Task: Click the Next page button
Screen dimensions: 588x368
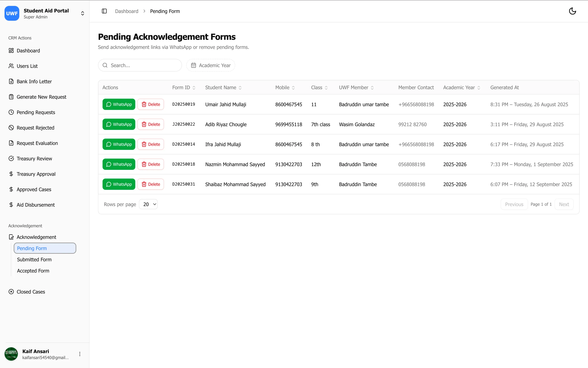Action: pyautogui.click(x=564, y=204)
